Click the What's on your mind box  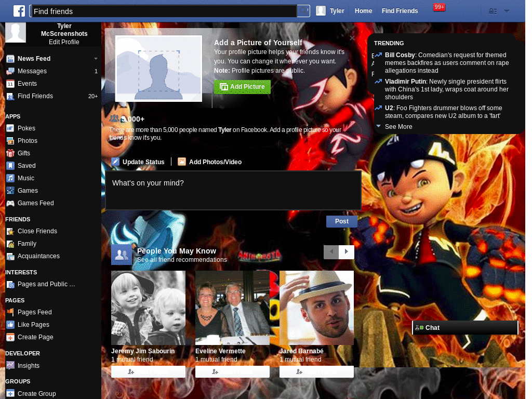233,190
